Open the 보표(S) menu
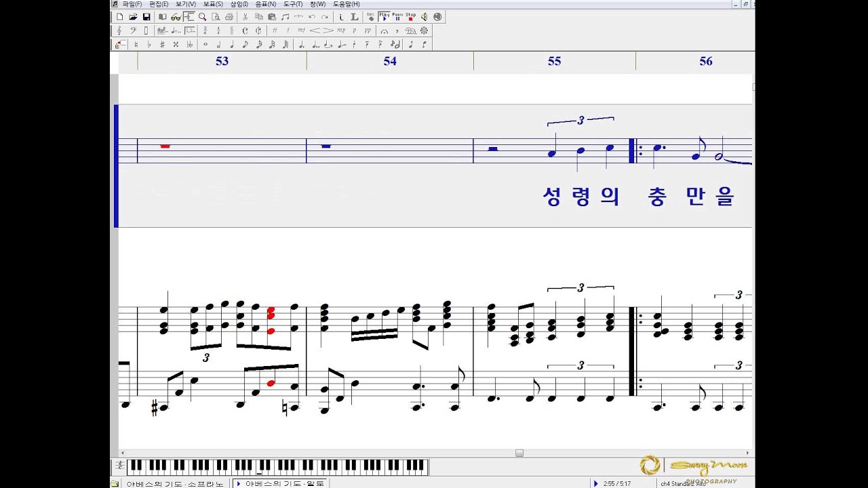This screenshot has height=488, width=868. (214, 4)
